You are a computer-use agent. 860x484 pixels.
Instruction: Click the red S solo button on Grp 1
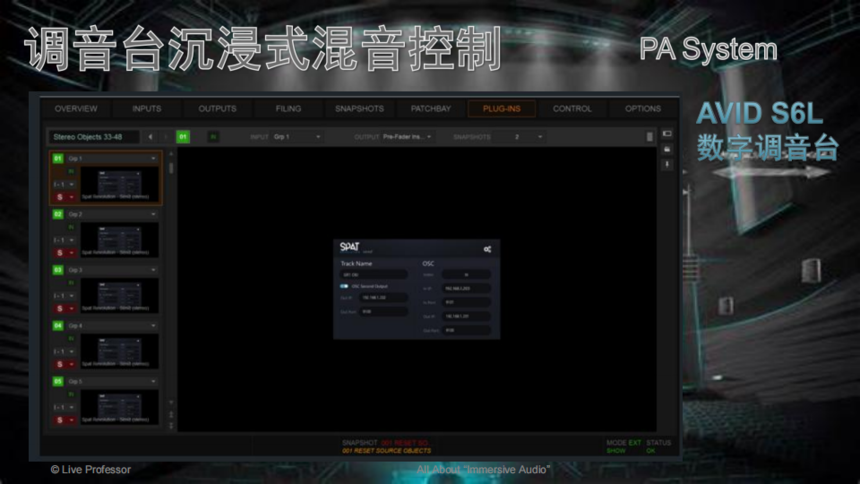point(59,197)
